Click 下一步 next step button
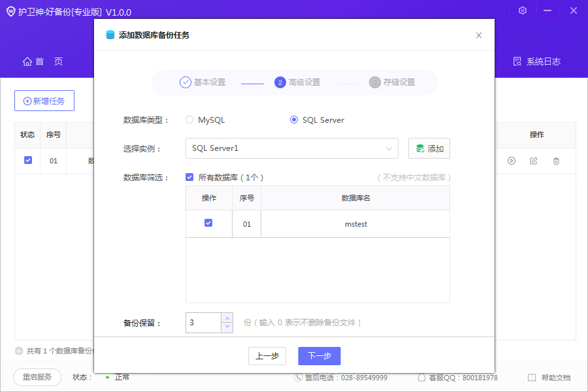This screenshot has width=588, height=392. coord(319,356)
